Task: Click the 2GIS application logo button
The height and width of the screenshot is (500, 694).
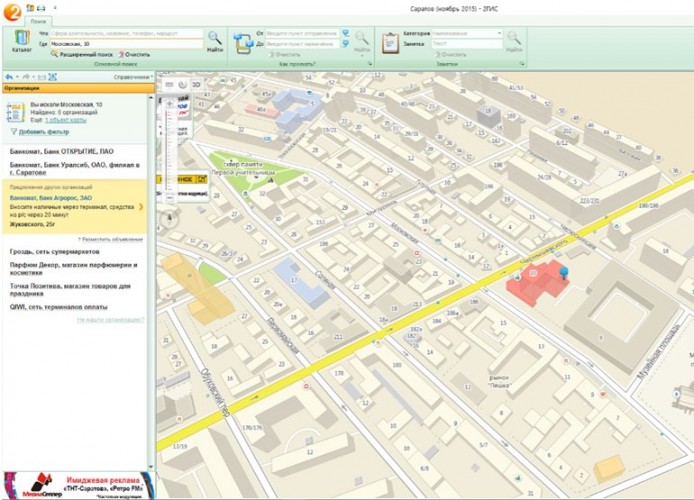Action: pyautogui.click(x=12, y=9)
